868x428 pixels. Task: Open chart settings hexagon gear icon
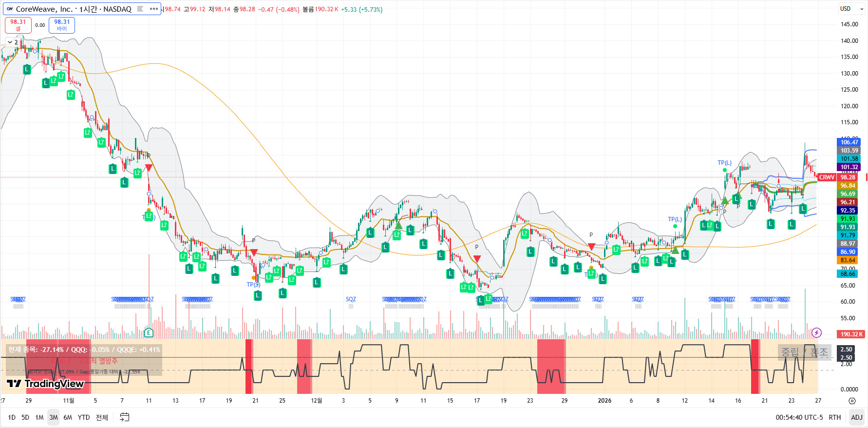pos(852,401)
